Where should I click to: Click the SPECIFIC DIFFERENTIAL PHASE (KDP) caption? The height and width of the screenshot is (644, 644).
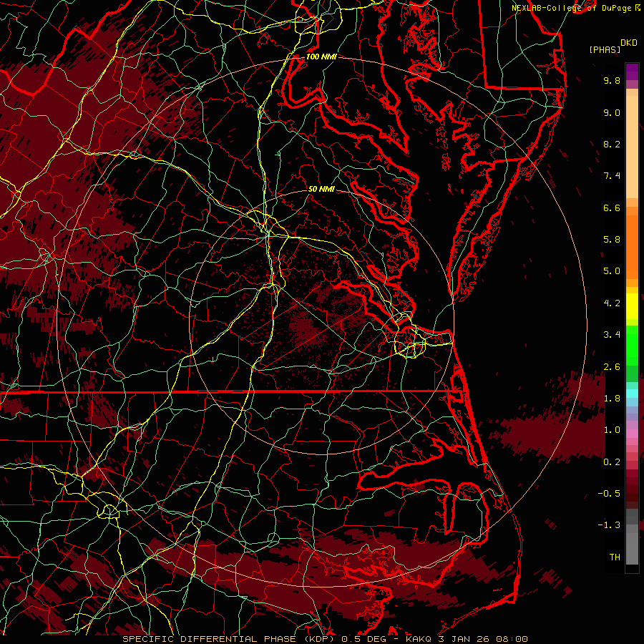click(x=228, y=639)
